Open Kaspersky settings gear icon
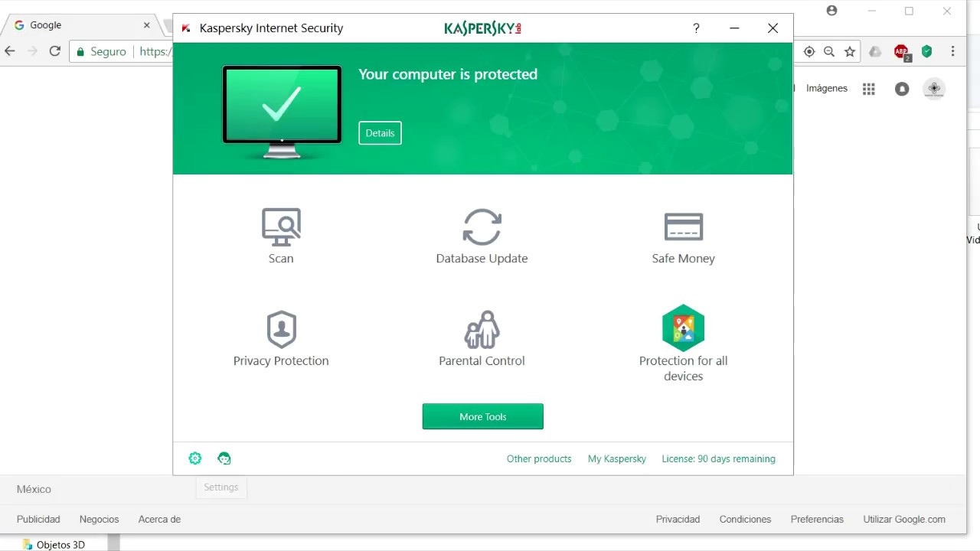 point(195,458)
